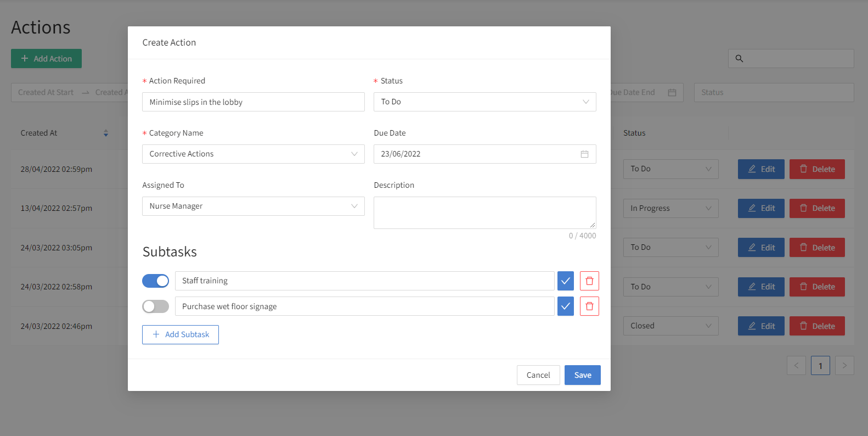Click Add Subtask button
Viewport: 868px width, 436px height.
click(181, 334)
